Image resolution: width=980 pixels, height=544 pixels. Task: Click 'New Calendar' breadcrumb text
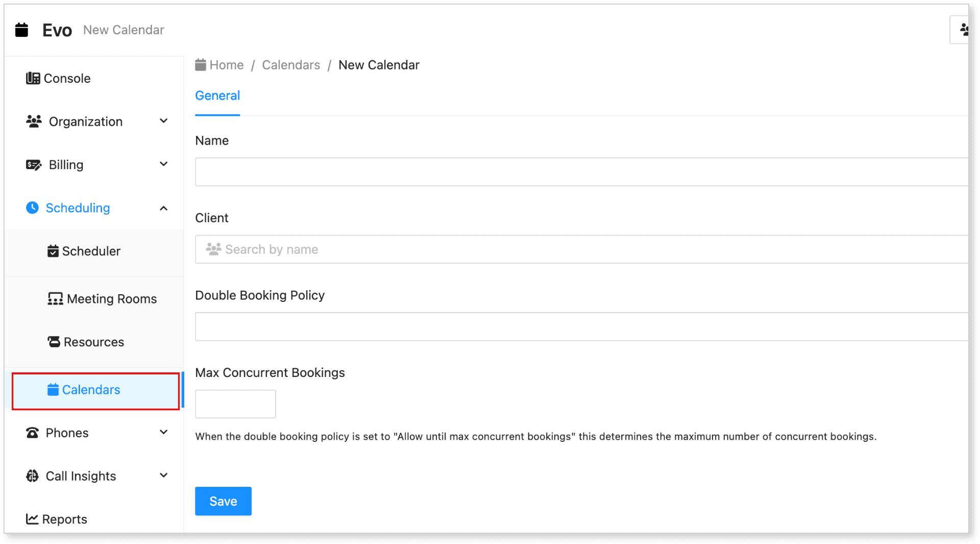[379, 65]
